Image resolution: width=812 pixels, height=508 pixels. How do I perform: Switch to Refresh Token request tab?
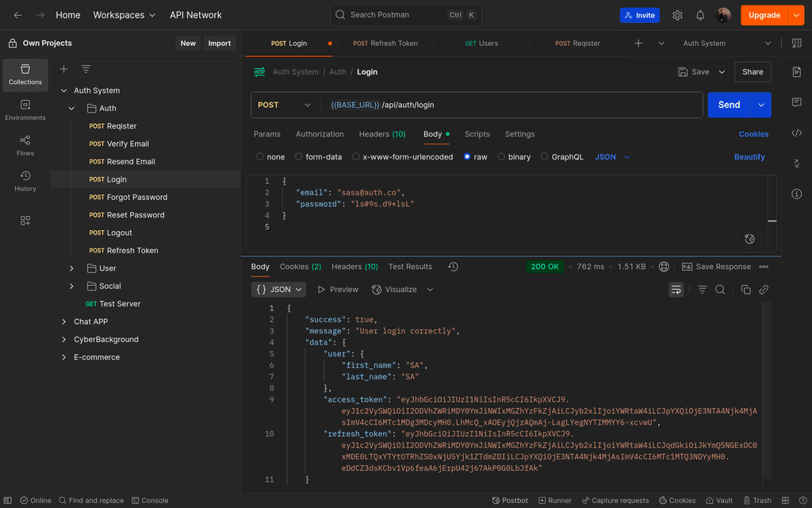tap(385, 44)
